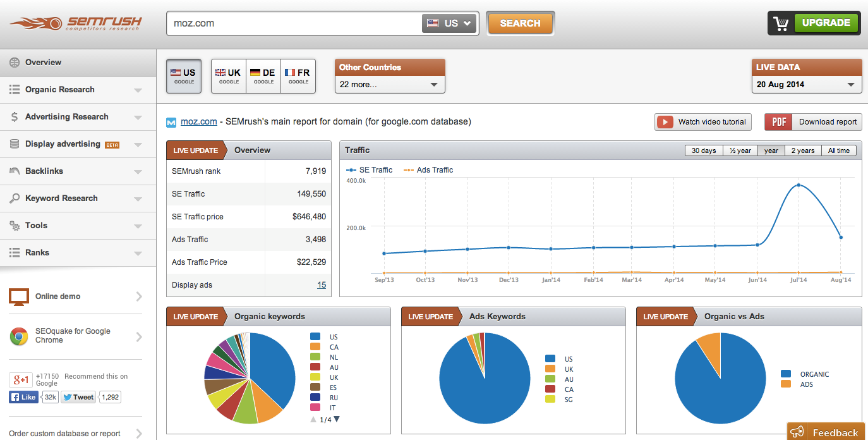The width and height of the screenshot is (868, 440).
Task: Click the Advertising Research dollar icon
Action: click(14, 117)
